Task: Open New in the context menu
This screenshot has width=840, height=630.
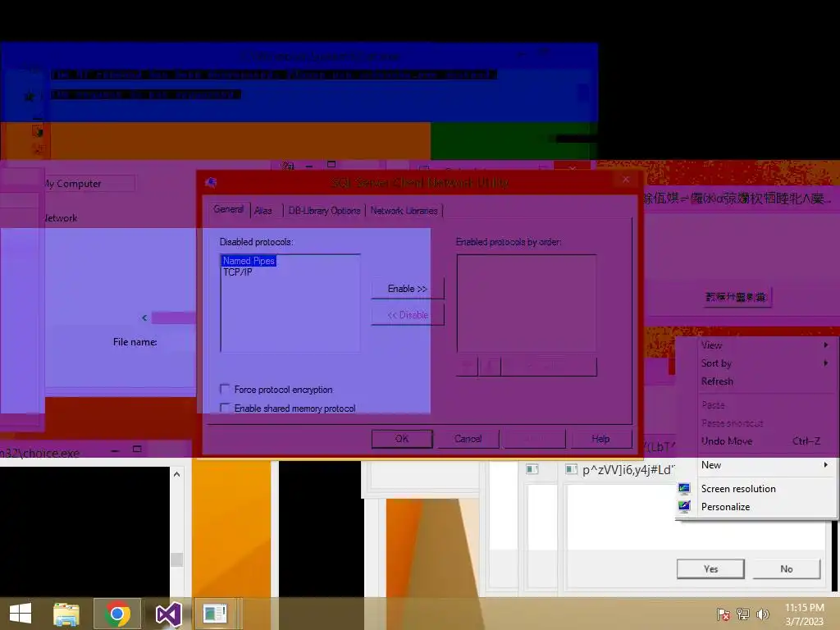Action: coord(711,465)
